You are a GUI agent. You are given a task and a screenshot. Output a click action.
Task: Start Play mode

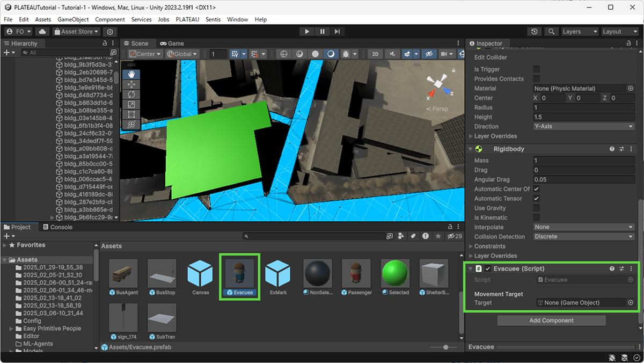pos(306,32)
